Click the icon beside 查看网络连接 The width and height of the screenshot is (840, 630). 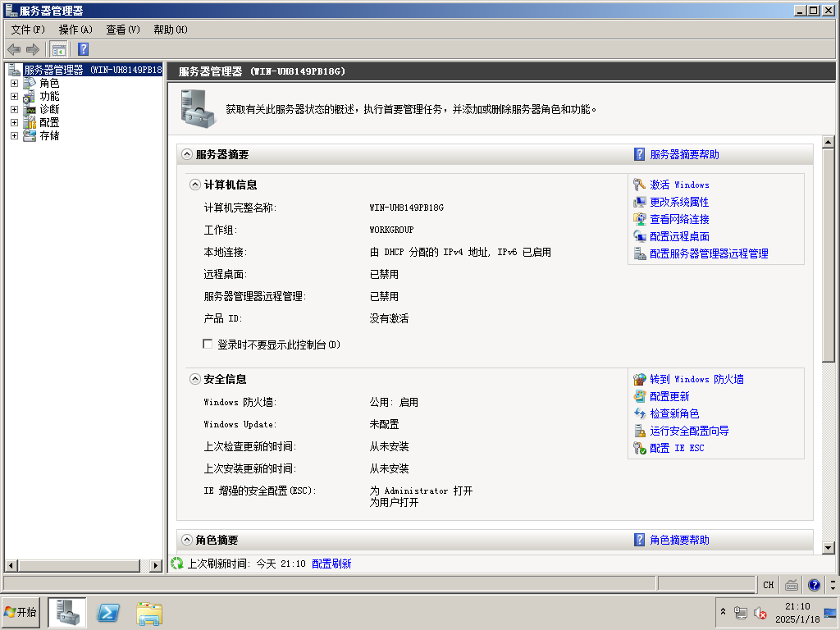click(639, 219)
